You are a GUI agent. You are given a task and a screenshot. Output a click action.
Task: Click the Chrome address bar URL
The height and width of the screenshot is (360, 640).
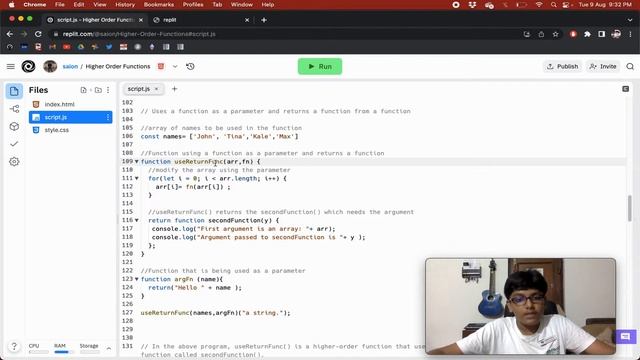coord(139,34)
